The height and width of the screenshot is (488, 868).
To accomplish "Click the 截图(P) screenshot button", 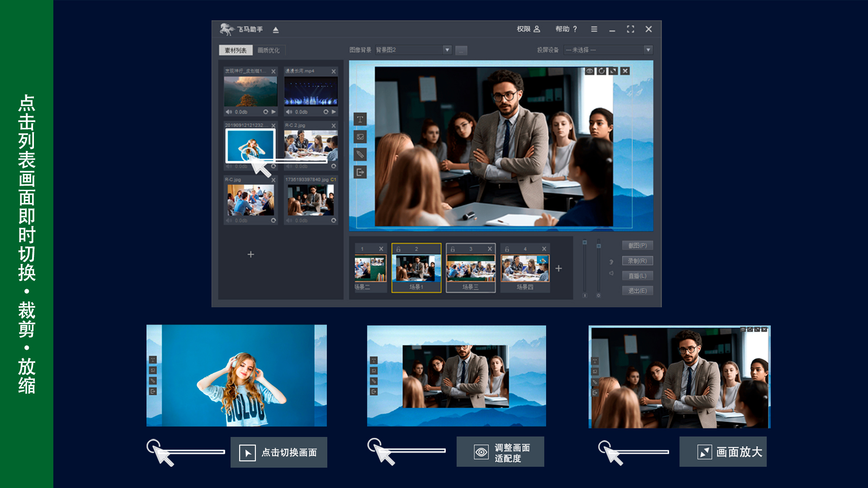I will [x=637, y=245].
